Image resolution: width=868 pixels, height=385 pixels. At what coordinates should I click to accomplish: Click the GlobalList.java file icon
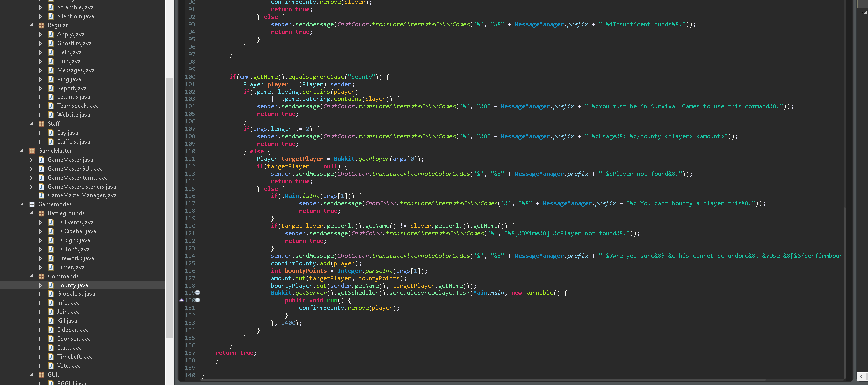click(x=51, y=294)
